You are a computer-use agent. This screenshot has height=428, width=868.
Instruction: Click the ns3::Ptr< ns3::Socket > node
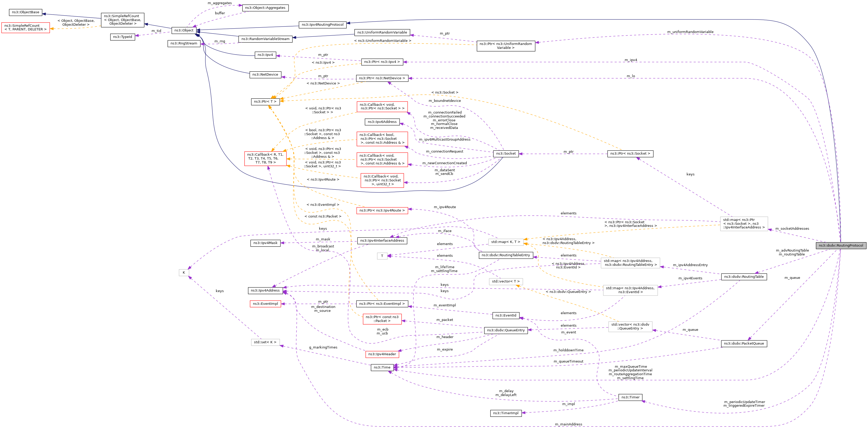point(630,154)
